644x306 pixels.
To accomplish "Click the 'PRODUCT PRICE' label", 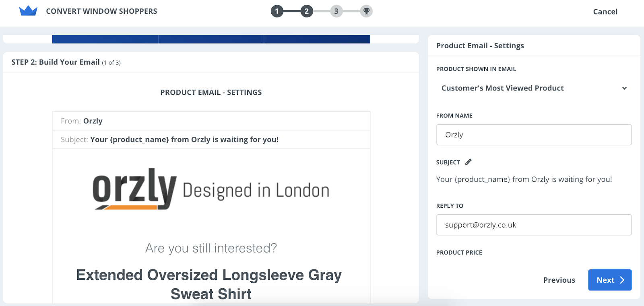I will click(459, 253).
